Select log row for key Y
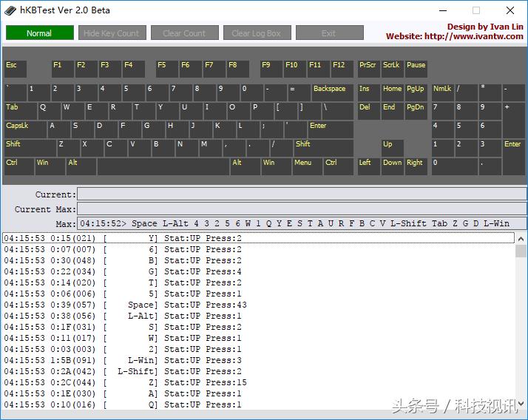528x420 pixels. coord(258,238)
